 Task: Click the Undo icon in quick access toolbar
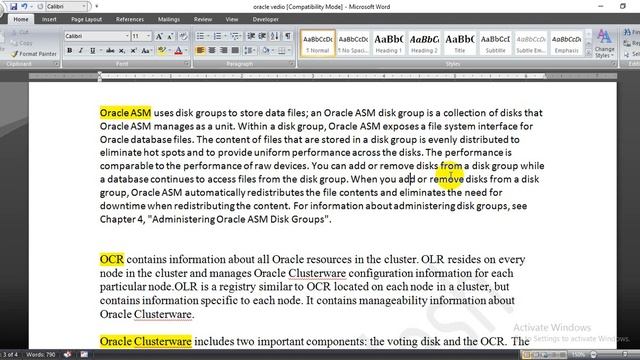pos(24,7)
